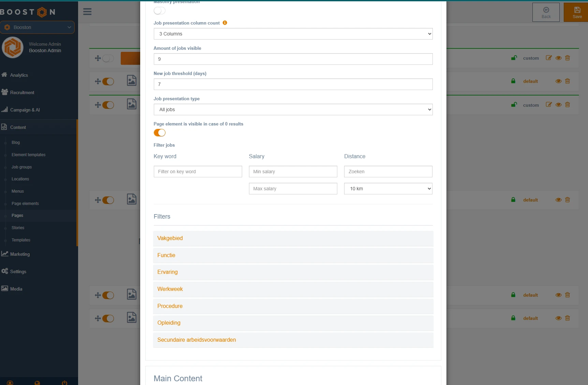Open Element templates in the sidebar
Screen dimensions: 588x385
click(x=28, y=155)
